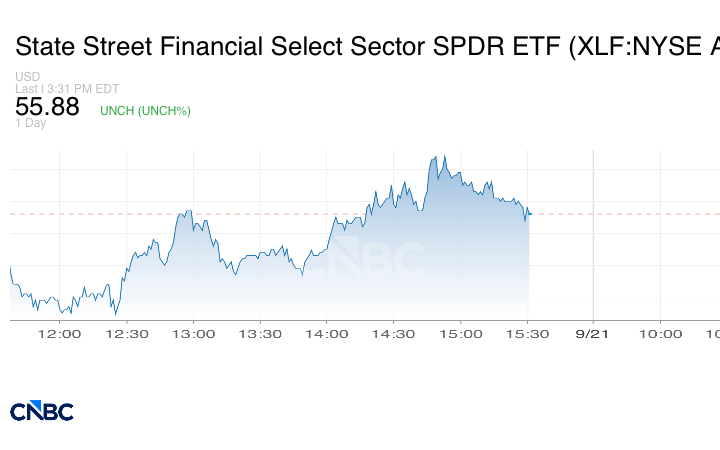Select the 15:00 time axis label
The width and height of the screenshot is (720, 450).
[x=461, y=334]
